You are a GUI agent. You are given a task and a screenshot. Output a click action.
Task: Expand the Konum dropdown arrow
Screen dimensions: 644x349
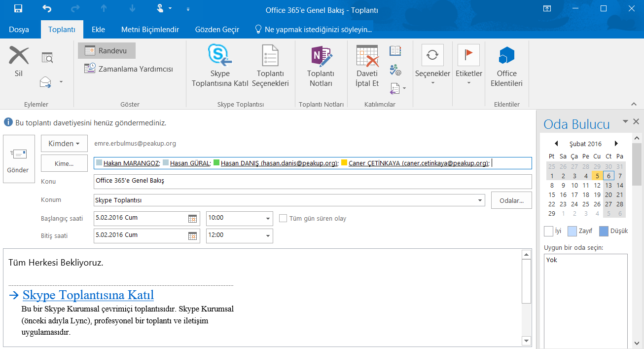[480, 200]
